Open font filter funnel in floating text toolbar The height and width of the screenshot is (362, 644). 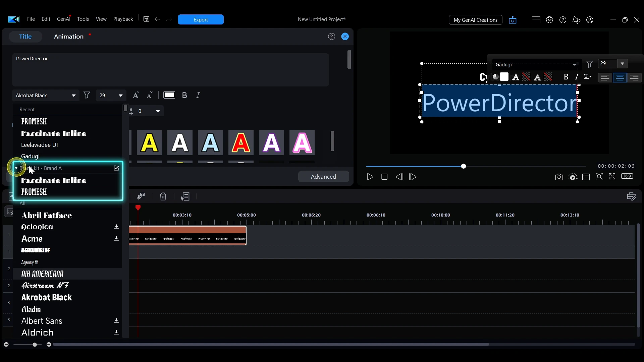pyautogui.click(x=590, y=64)
